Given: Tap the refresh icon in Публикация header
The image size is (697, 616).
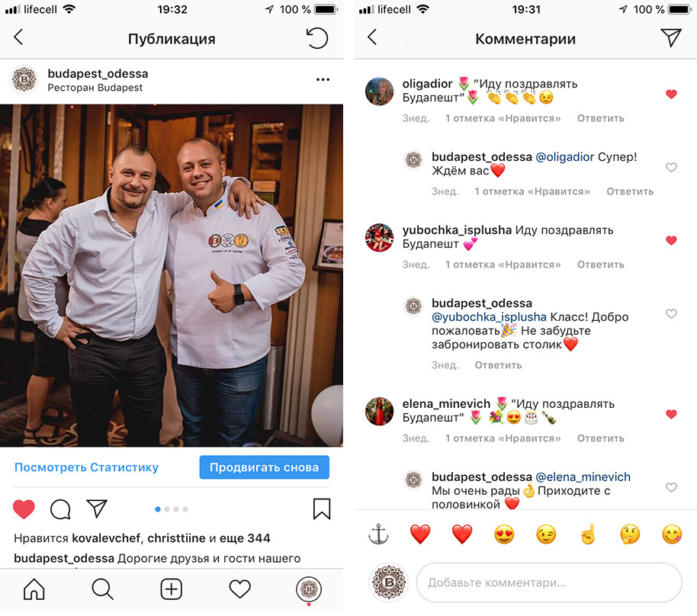Looking at the screenshot, I should tap(317, 38).
